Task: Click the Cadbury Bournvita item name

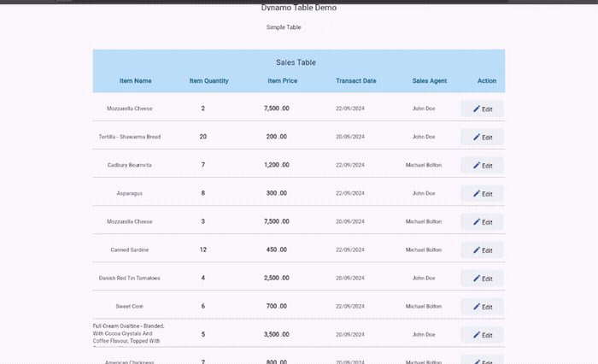Action: click(130, 165)
